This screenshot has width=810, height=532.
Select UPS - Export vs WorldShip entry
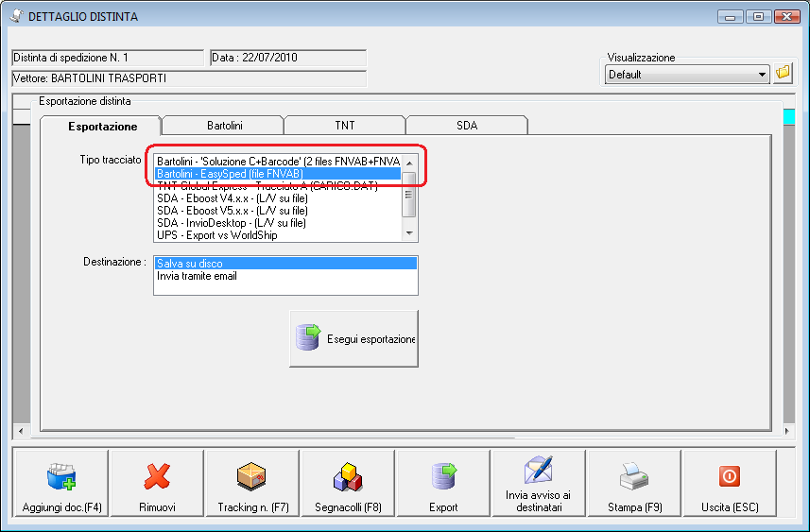[278, 235]
